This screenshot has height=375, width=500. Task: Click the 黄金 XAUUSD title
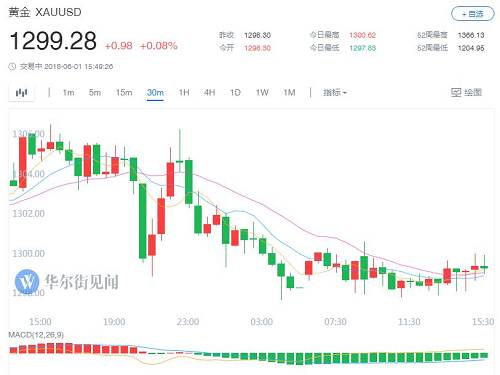coord(45,12)
